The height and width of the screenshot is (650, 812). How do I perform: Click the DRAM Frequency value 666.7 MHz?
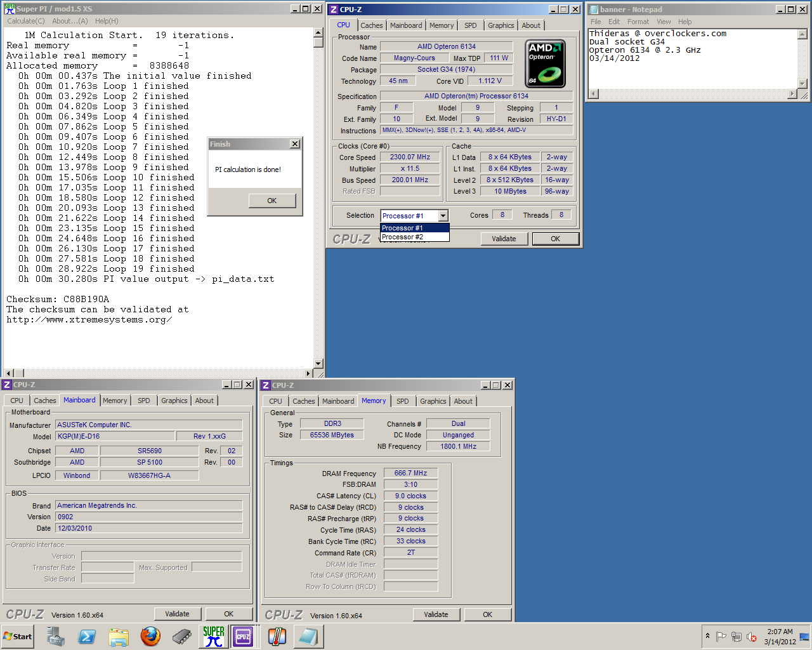pyautogui.click(x=410, y=473)
